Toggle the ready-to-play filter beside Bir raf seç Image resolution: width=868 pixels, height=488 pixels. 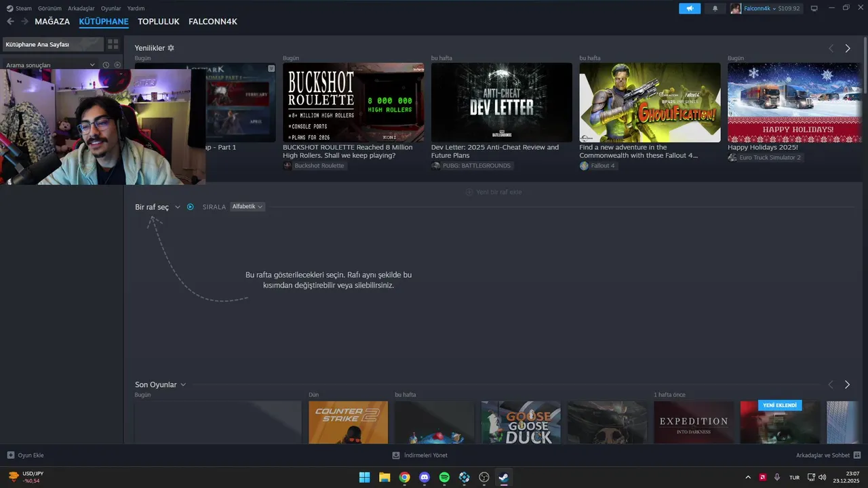pyautogui.click(x=190, y=207)
